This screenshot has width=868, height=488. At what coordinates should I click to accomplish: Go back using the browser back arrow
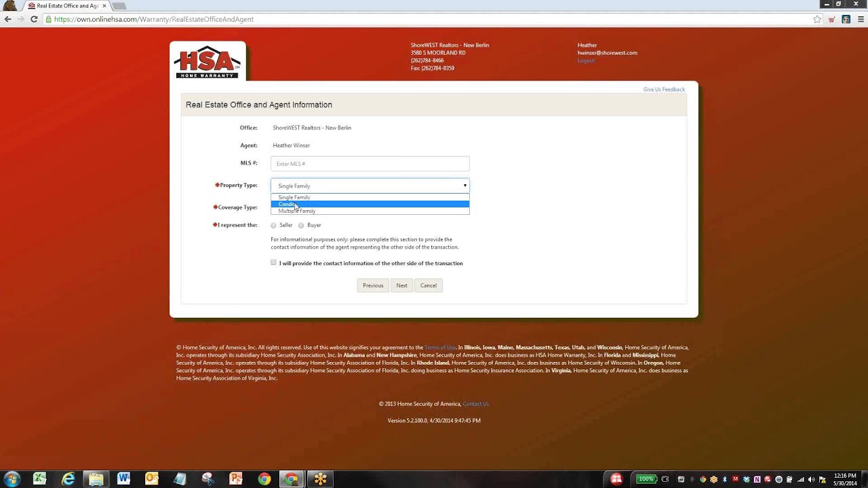point(7,19)
